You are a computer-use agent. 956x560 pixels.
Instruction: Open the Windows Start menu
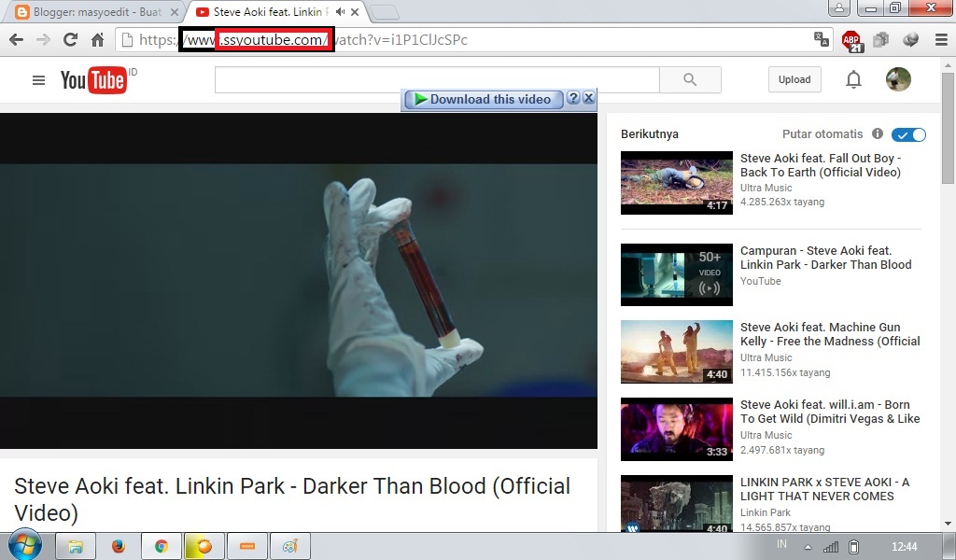point(24,545)
